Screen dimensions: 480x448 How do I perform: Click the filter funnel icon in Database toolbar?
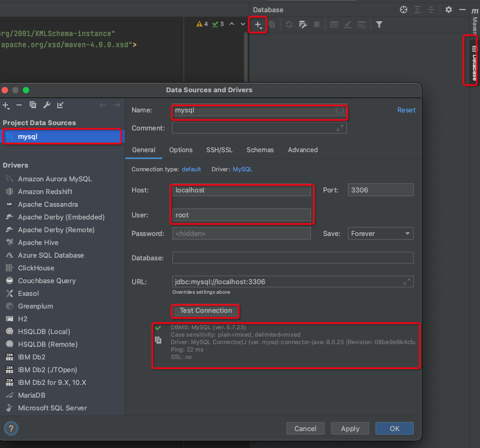pos(379,24)
